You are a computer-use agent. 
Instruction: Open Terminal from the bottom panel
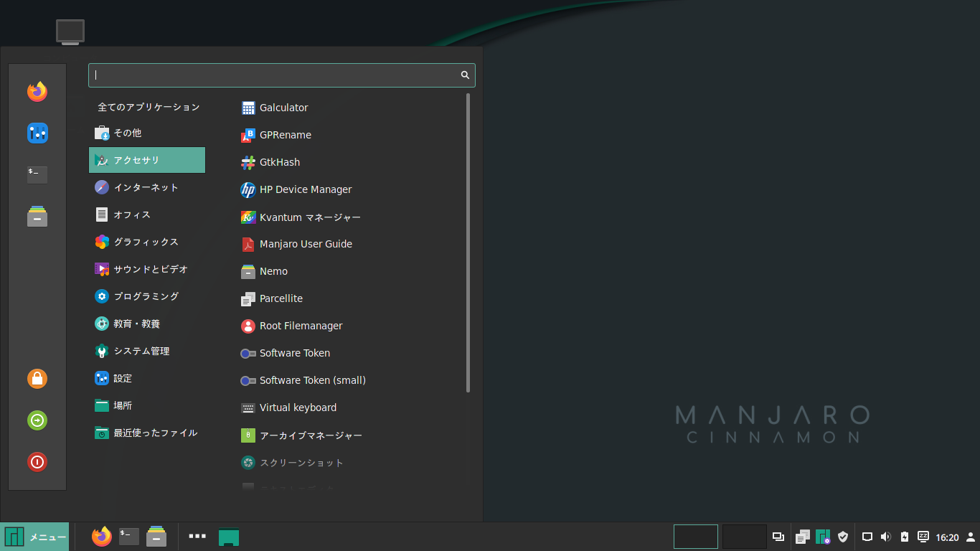129,537
